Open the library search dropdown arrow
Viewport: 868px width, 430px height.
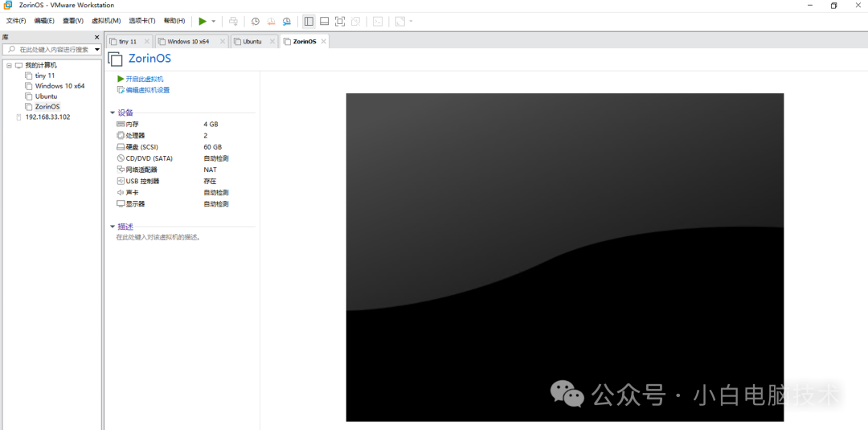pos(97,49)
